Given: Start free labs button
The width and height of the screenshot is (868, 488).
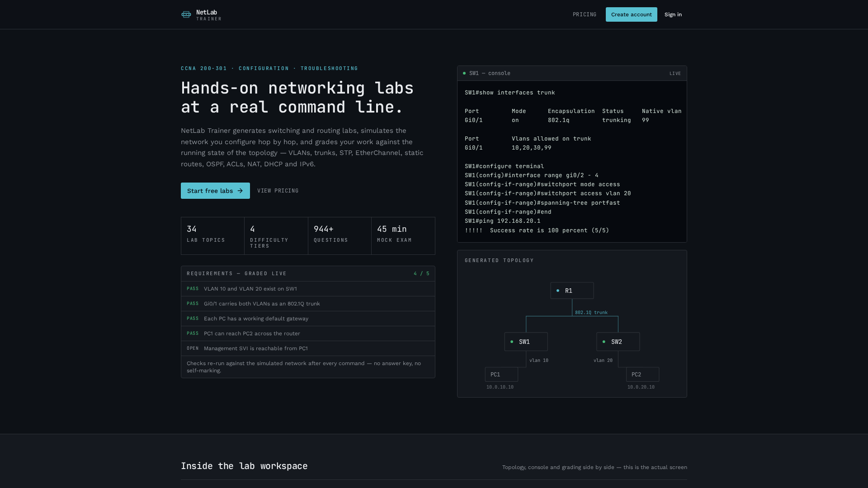Looking at the screenshot, I should tap(215, 191).
